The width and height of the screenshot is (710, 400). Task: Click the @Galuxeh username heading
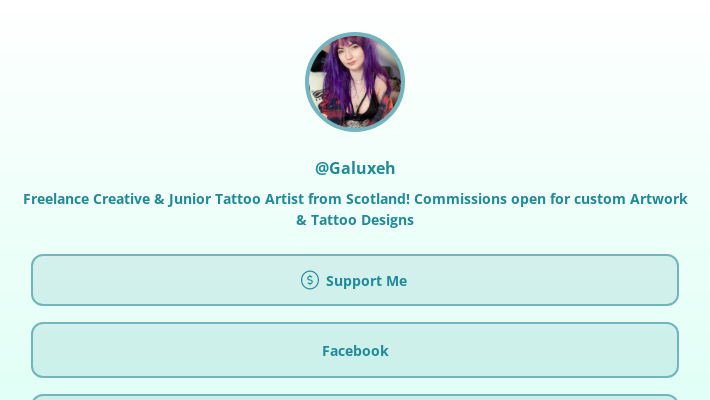click(x=355, y=168)
